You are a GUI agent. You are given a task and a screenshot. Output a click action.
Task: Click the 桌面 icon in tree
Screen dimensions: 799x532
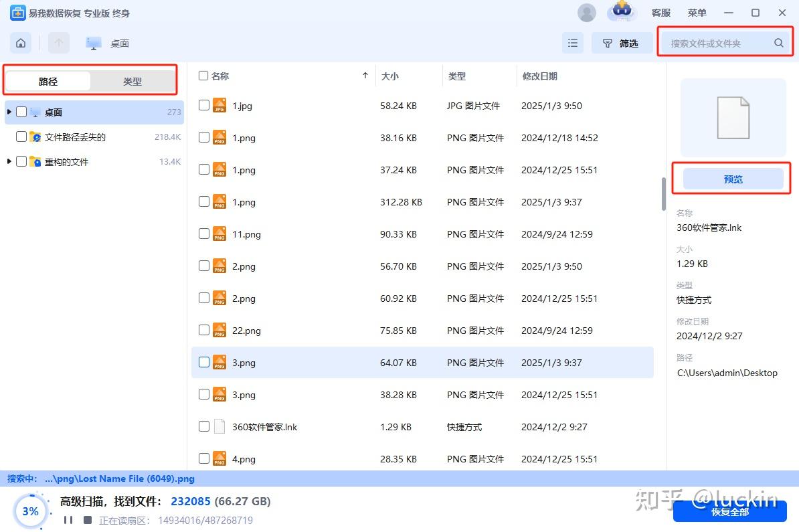[35, 112]
